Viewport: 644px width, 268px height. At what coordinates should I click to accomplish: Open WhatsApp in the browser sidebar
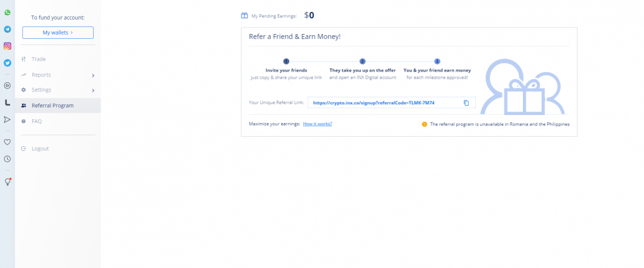(7, 12)
